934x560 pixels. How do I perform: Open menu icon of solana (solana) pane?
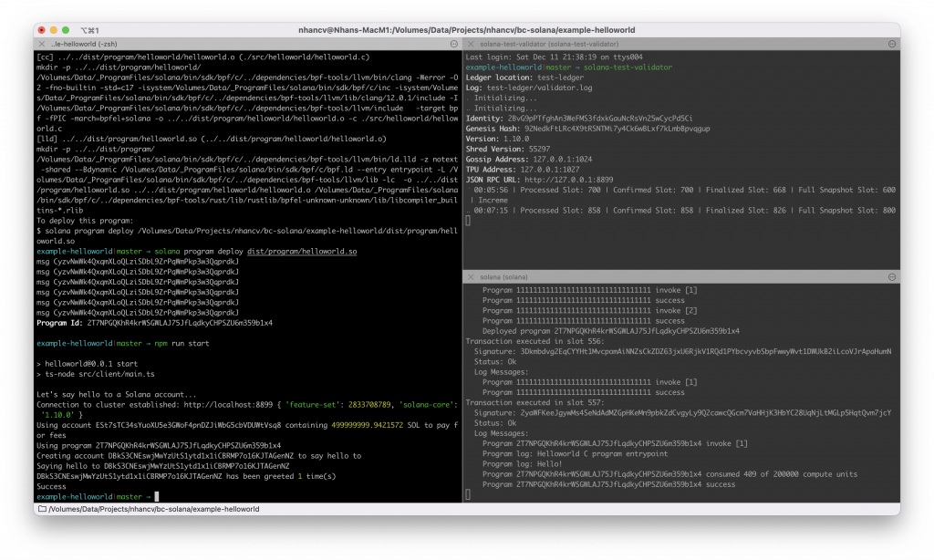[892, 277]
